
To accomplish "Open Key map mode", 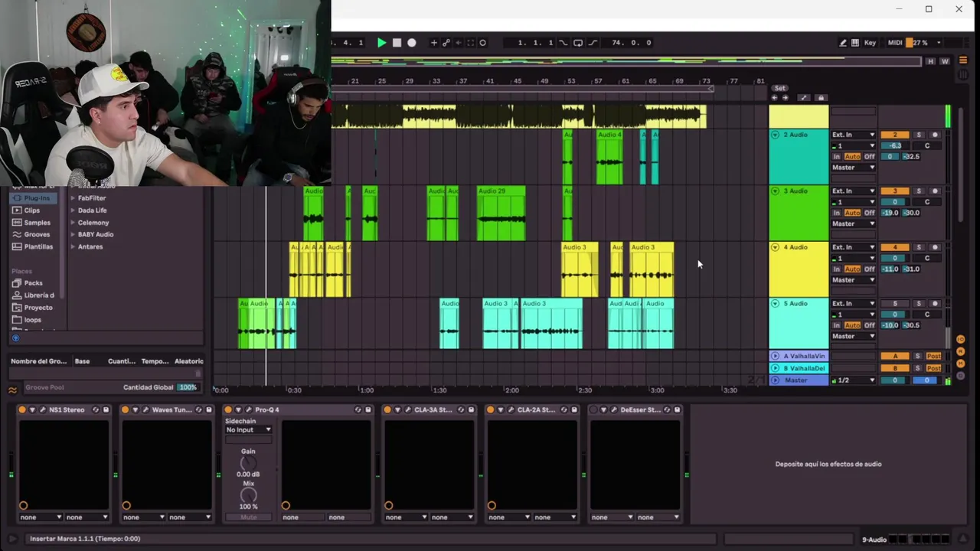I will click(870, 43).
